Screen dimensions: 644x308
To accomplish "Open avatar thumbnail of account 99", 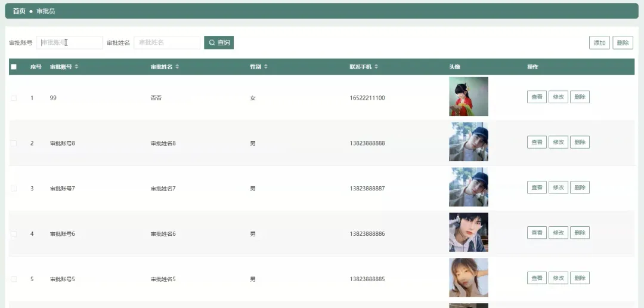I will pyautogui.click(x=469, y=97).
